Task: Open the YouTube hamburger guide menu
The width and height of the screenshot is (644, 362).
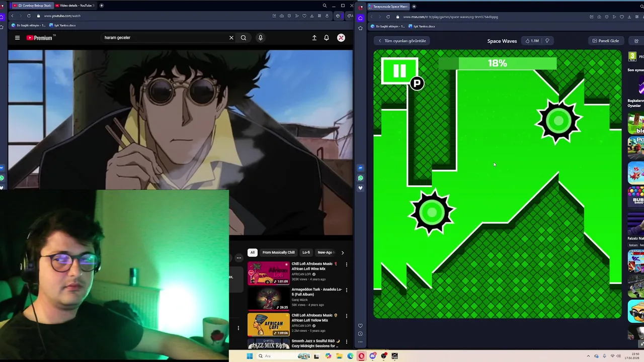Action: point(17,38)
